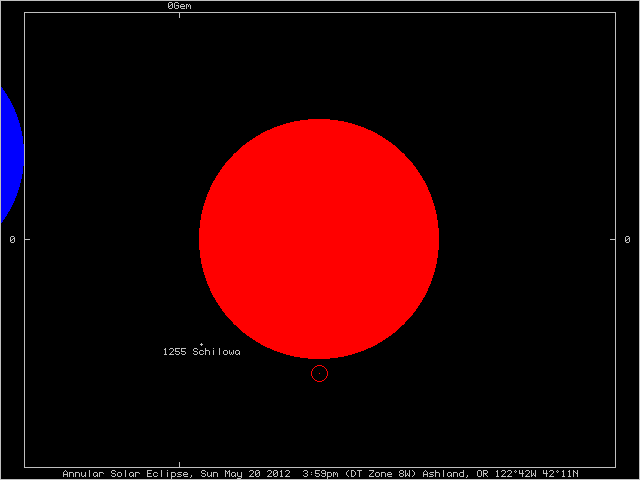
Task: Click the top border tick under 0Gem
Action: (x=179, y=15)
